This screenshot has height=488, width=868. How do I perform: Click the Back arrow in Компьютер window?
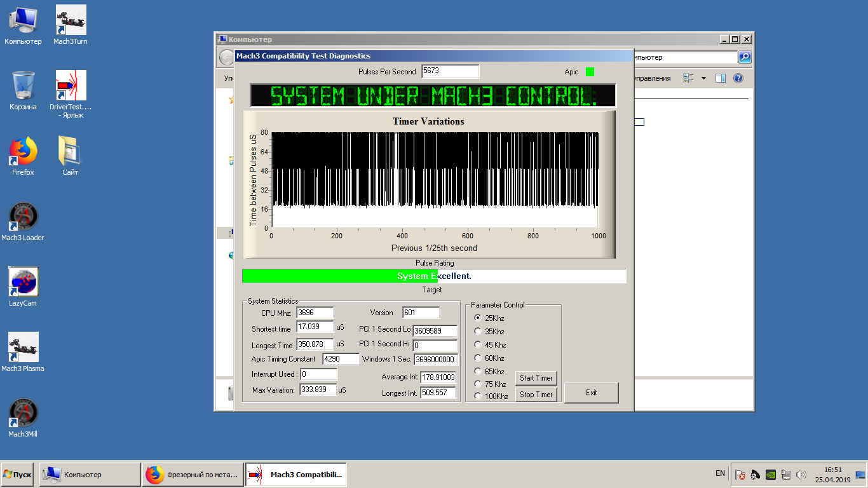pos(226,57)
